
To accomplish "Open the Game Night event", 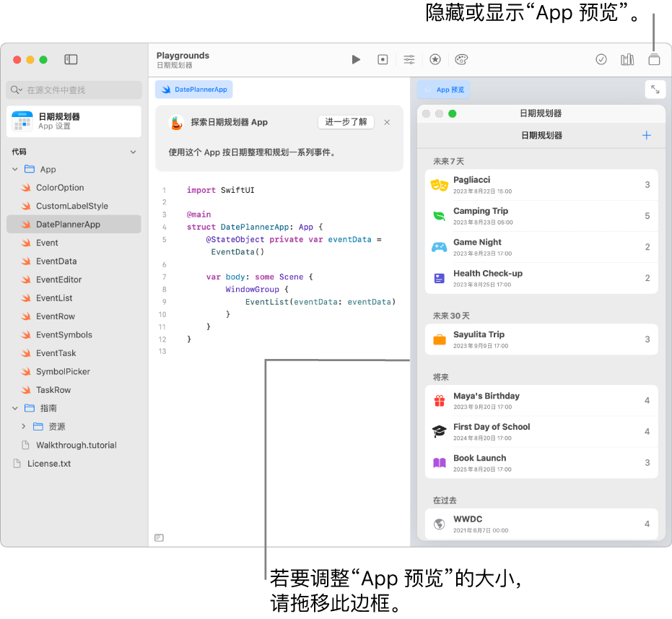I will 541,247.
